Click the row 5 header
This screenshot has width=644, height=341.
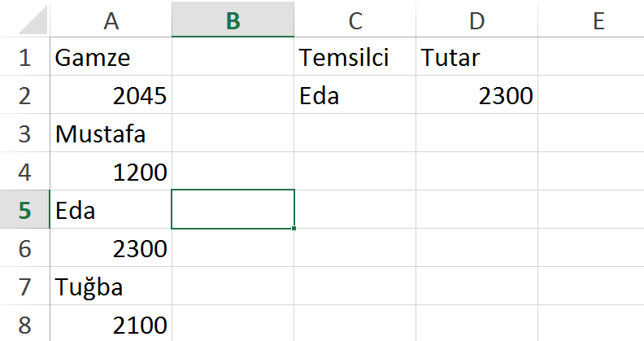point(24,210)
